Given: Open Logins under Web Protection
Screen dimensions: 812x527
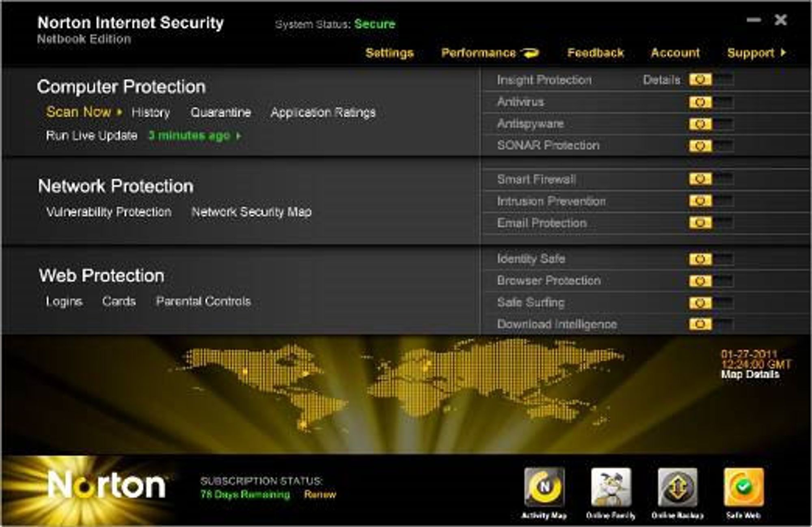Looking at the screenshot, I should tap(64, 301).
